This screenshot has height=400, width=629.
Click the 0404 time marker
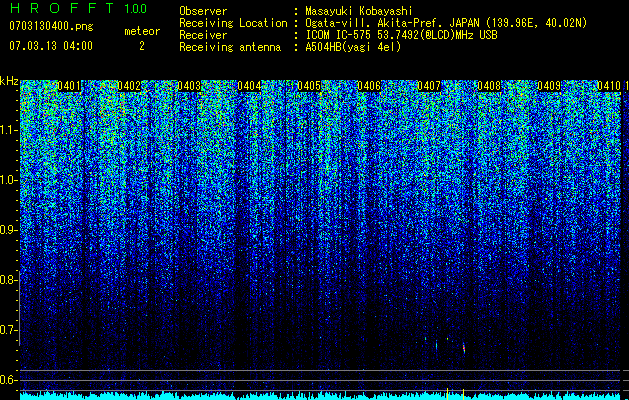coord(249,86)
